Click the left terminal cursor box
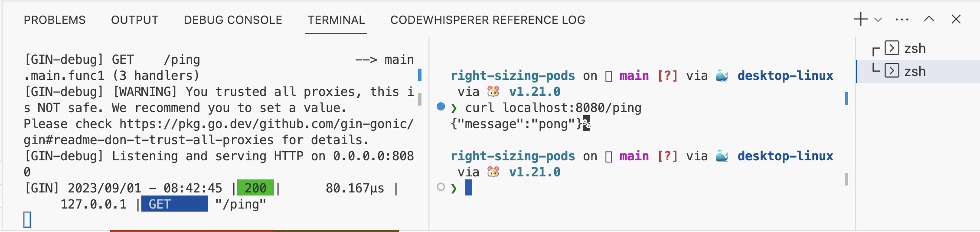The width and height of the screenshot is (980, 232). (27, 219)
